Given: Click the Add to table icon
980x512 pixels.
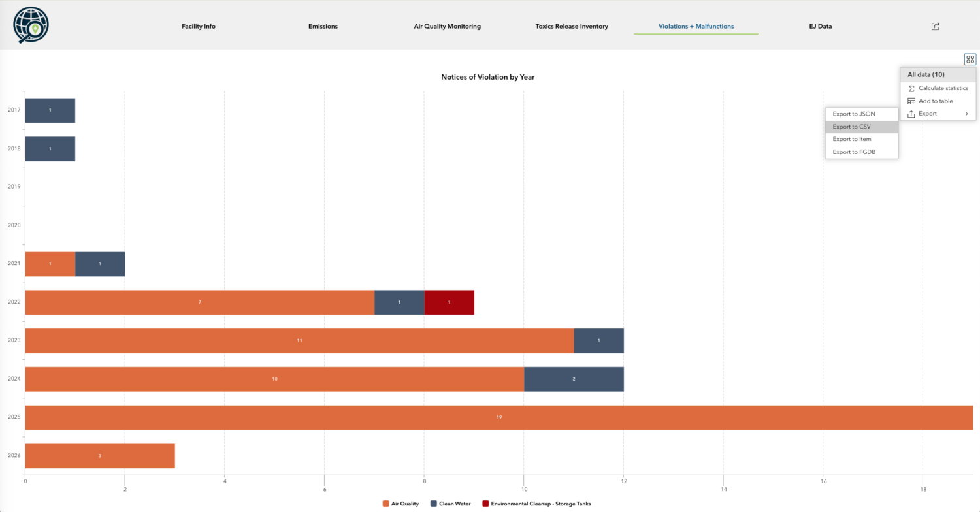Looking at the screenshot, I should [x=911, y=101].
